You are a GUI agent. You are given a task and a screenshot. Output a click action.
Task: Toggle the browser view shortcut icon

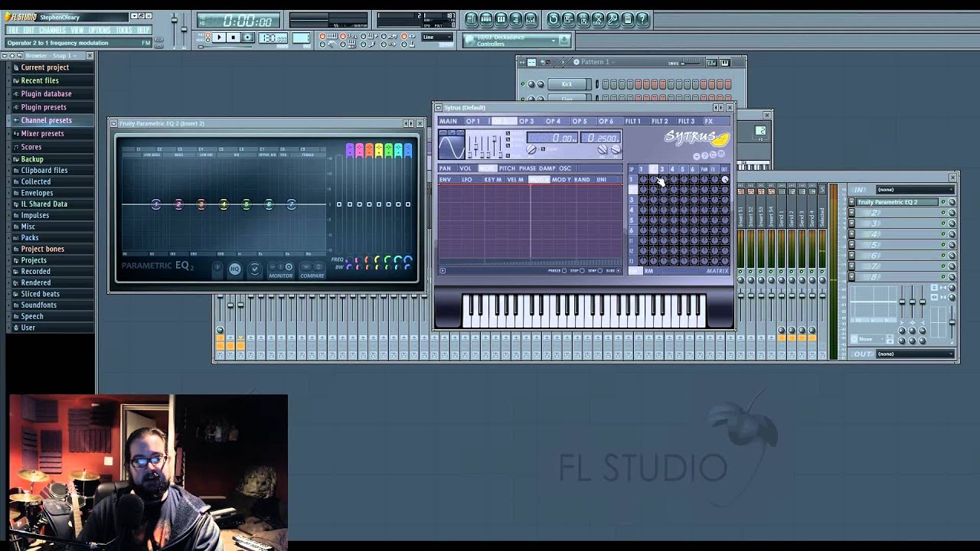click(x=516, y=19)
